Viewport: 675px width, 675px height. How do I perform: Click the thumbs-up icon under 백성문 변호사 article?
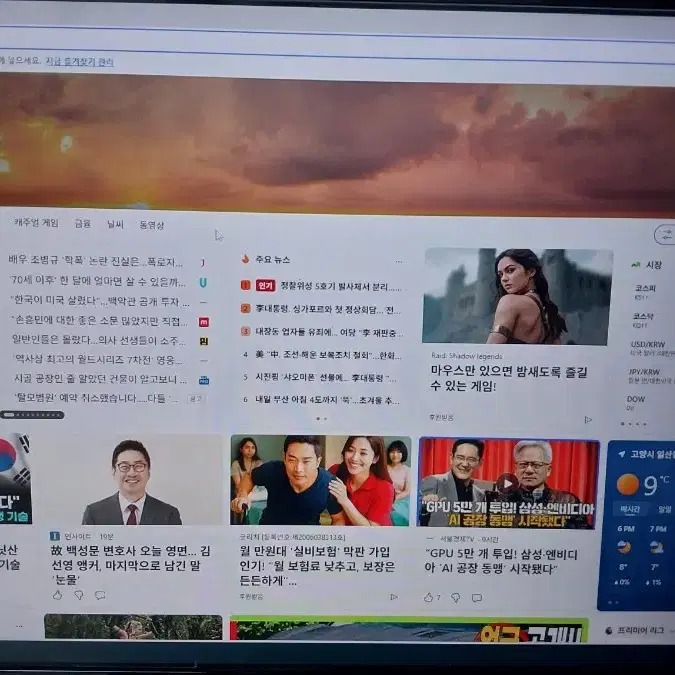pyautogui.click(x=57, y=595)
